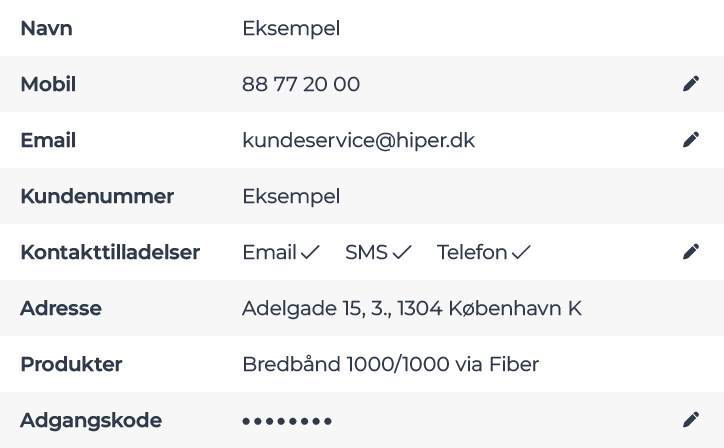Edit the Mobil phone number

click(690, 85)
